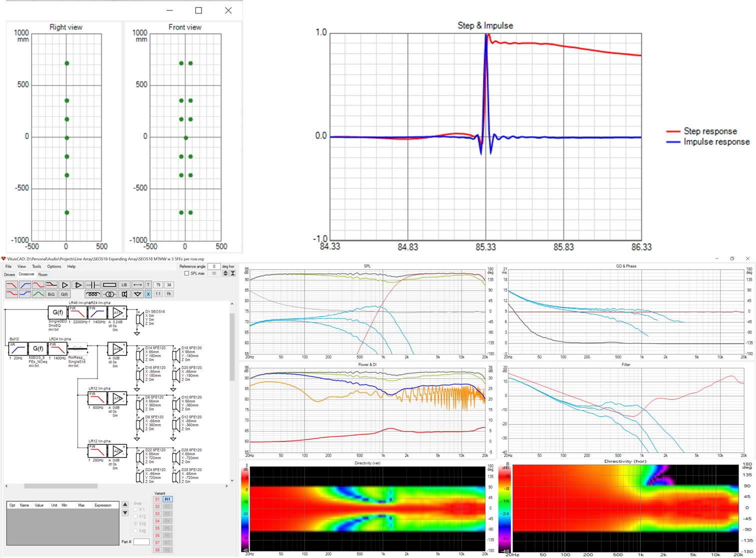Image resolution: width=756 pixels, height=558 pixels.
Task: Toggle the highlighted X toolbar button
Action: click(148, 294)
